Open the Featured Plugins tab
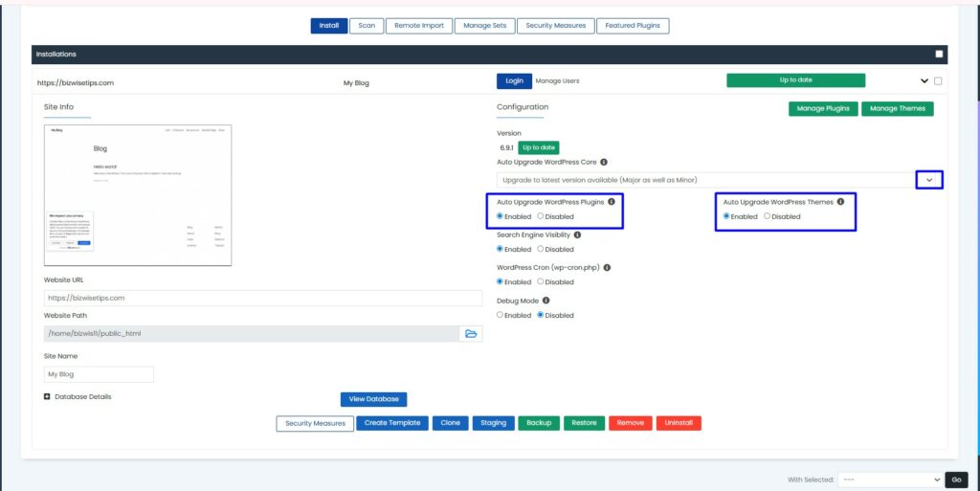This screenshot has height=491, width=980. click(x=633, y=26)
